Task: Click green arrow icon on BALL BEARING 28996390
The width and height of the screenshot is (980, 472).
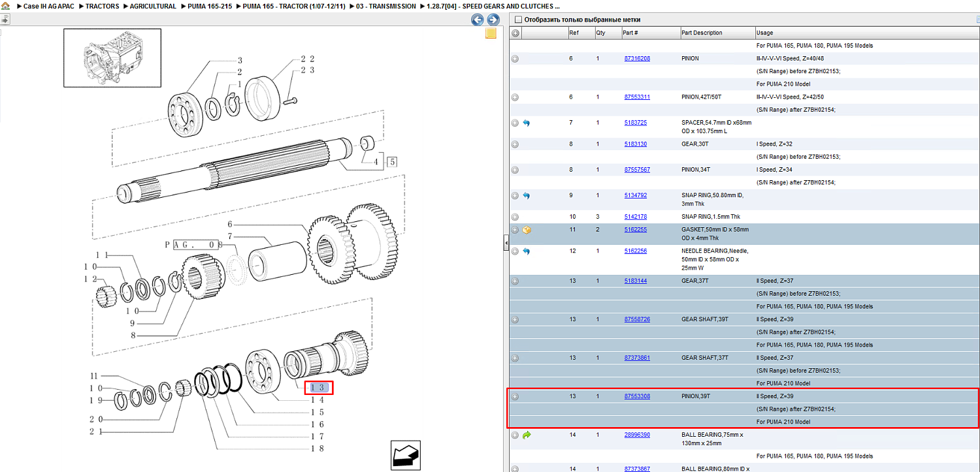Action: (x=527, y=435)
